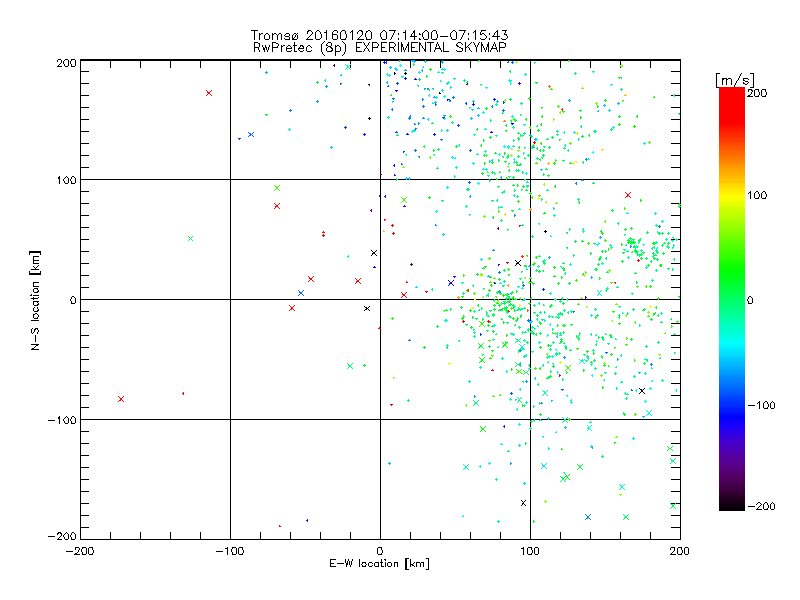This screenshot has width=800, height=600.
Task: Pick the '-200' tick label on E-W axis
Action: tap(80, 551)
